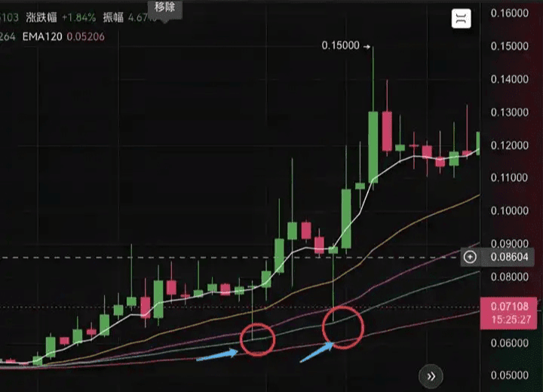Click the first red circle annotation
Viewport: 543px width, 392px height.
[257, 339]
